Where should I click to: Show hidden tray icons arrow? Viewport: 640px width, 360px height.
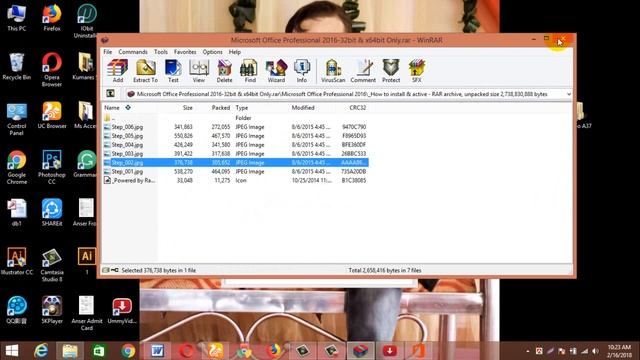527,351
